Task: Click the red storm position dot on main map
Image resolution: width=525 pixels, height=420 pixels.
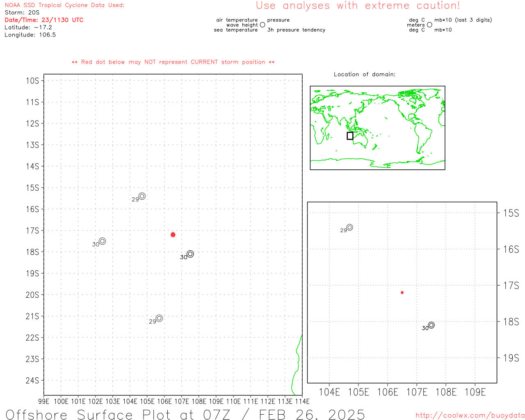Action: 173,235
